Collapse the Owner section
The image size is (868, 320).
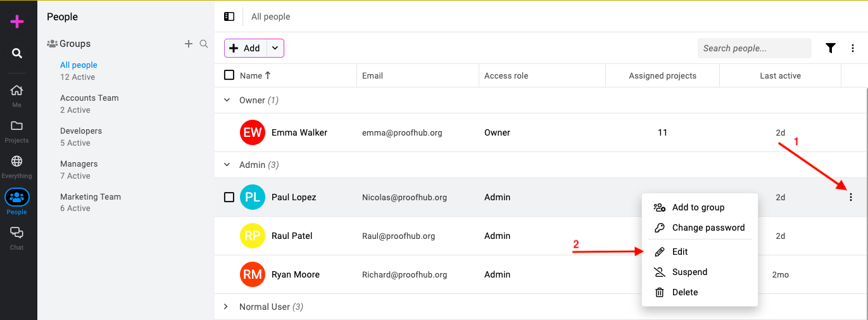point(227,100)
